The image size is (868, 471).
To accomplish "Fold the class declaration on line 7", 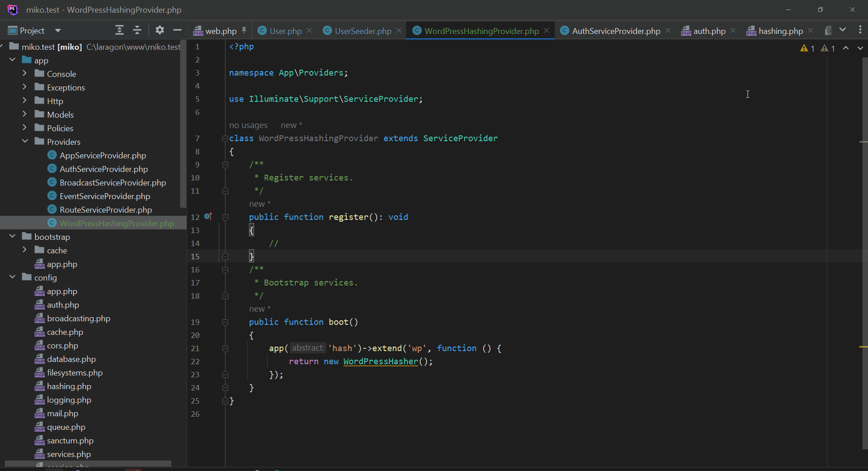I will 225,138.
